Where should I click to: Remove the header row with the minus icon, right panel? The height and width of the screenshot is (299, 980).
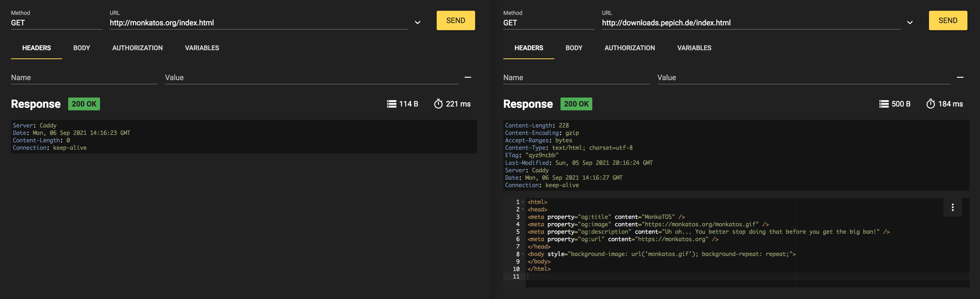coord(961,77)
